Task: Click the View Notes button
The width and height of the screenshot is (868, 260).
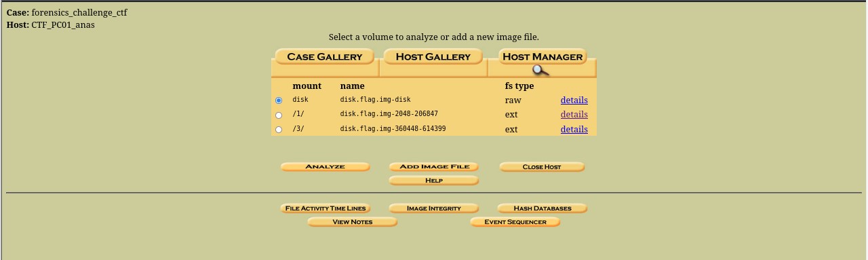Action: [x=353, y=222]
